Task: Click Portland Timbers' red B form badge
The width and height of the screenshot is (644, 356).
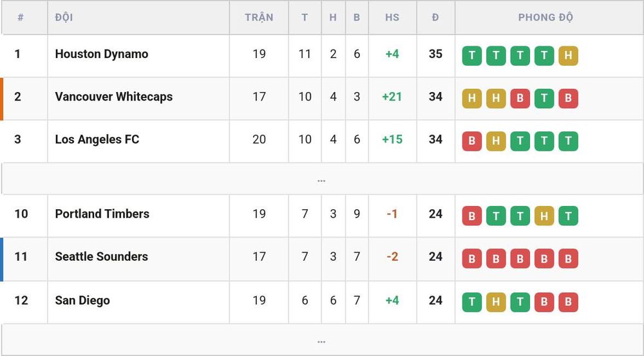Action: coord(472,216)
